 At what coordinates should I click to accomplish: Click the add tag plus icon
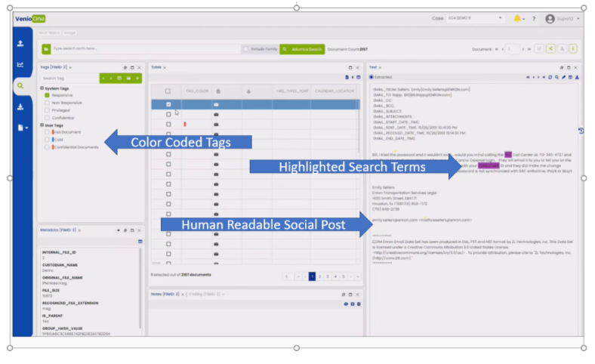(x=137, y=78)
